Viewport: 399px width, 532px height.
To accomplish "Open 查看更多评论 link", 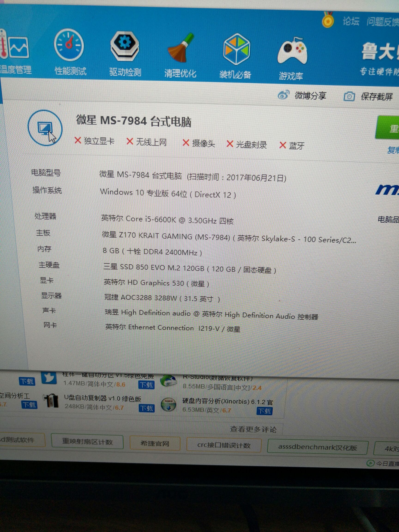I will 253,429.
